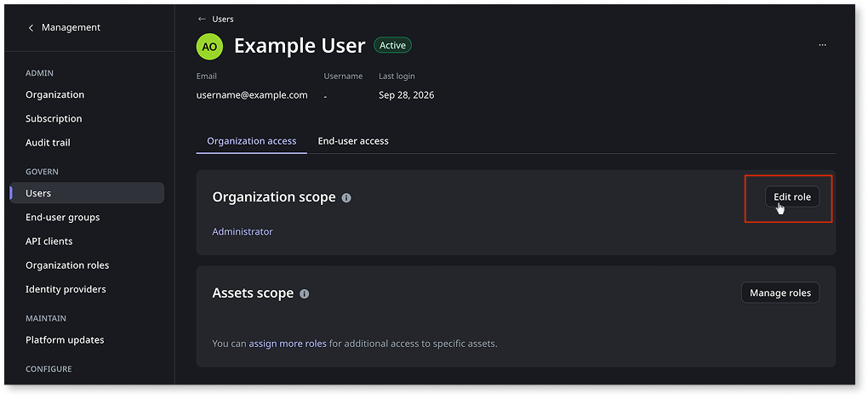Select Users in the Govern section
868x398 pixels.
[x=87, y=193]
